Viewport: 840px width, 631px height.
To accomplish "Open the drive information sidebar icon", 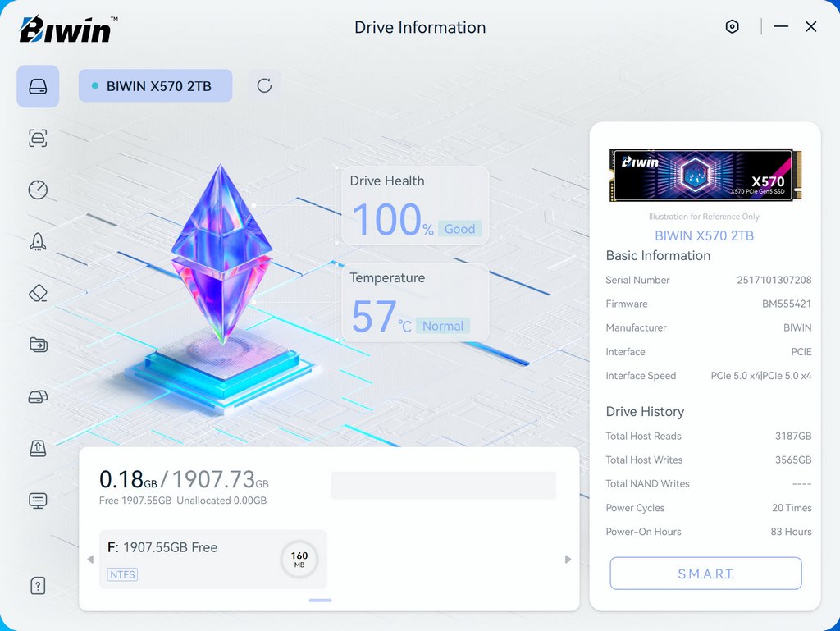I will tap(38, 86).
